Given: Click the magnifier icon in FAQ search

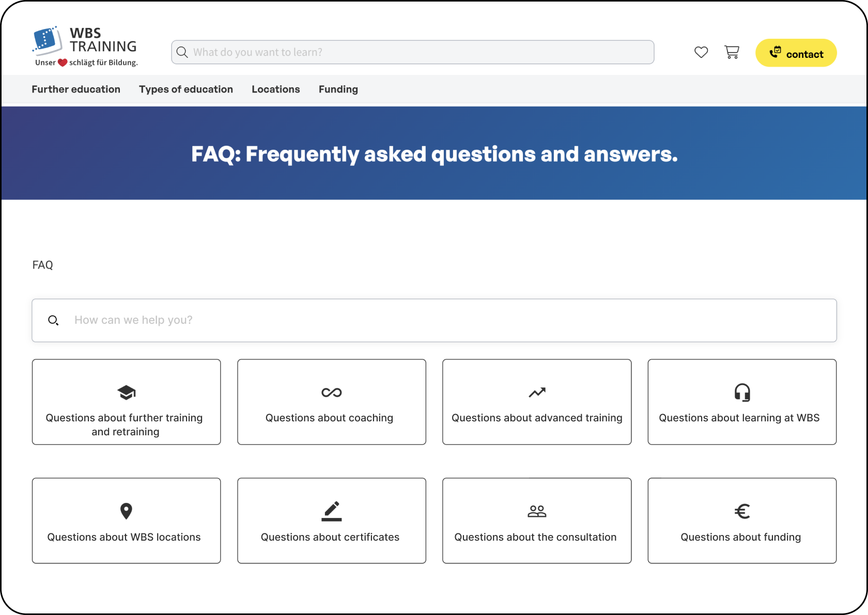Looking at the screenshot, I should [x=53, y=321].
